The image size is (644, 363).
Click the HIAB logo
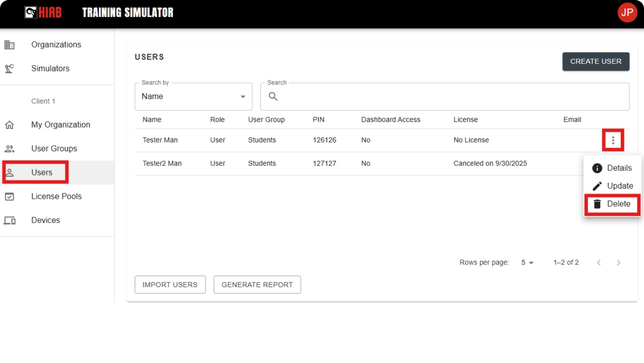click(43, 12)
